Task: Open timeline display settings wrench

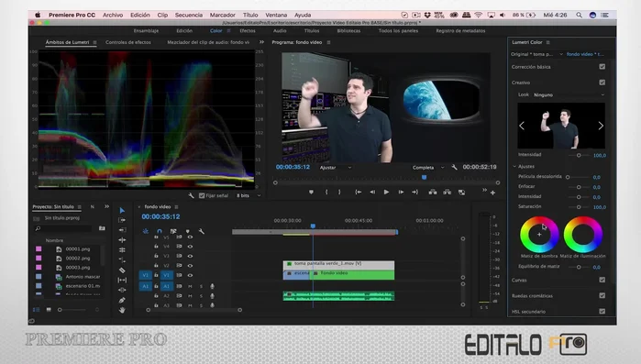Action: coord(202,231)
